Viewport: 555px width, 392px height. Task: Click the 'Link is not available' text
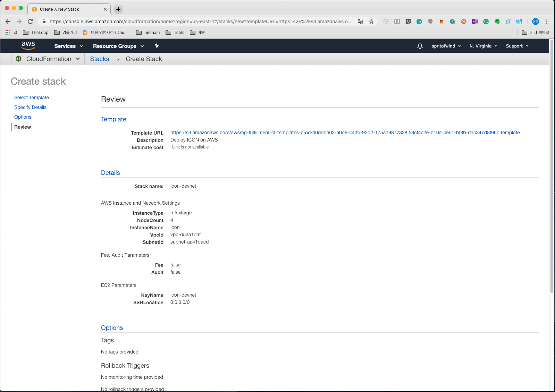[x=190, y=147]
